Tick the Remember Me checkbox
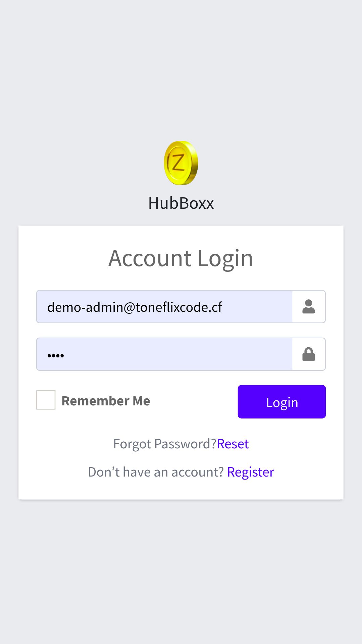 coord(46,400)
